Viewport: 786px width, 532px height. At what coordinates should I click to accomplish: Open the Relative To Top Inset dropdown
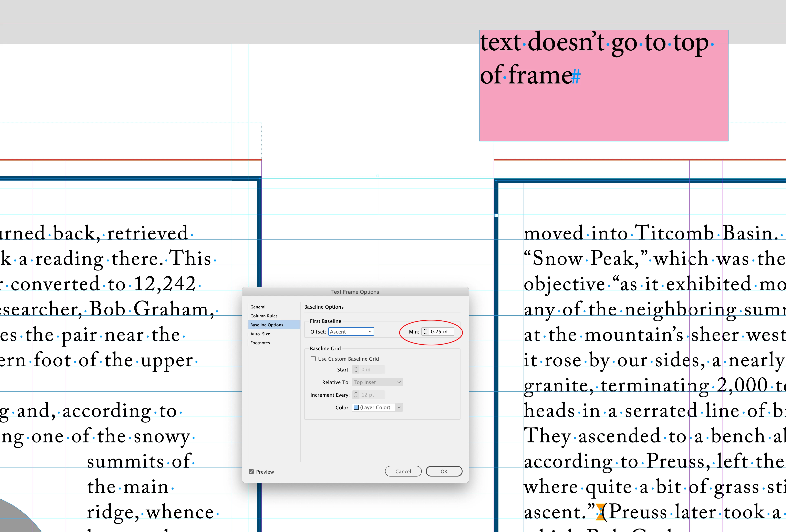point(377,382)
